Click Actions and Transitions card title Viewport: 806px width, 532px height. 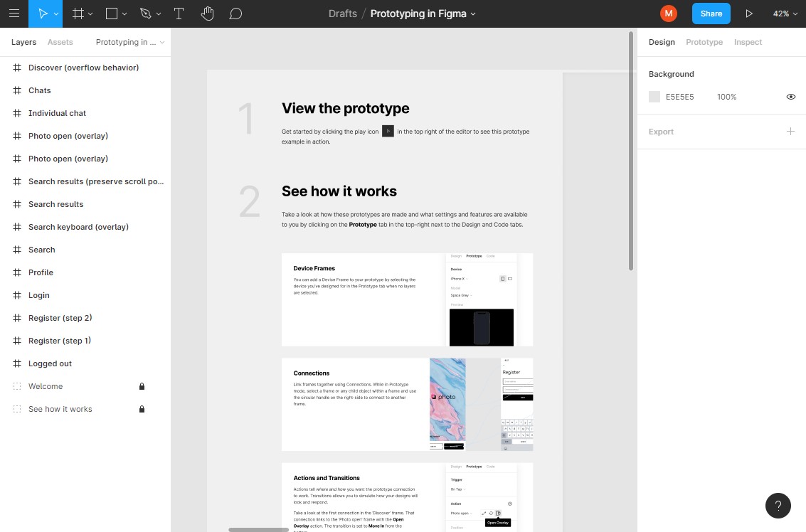(x=327, y=478)
